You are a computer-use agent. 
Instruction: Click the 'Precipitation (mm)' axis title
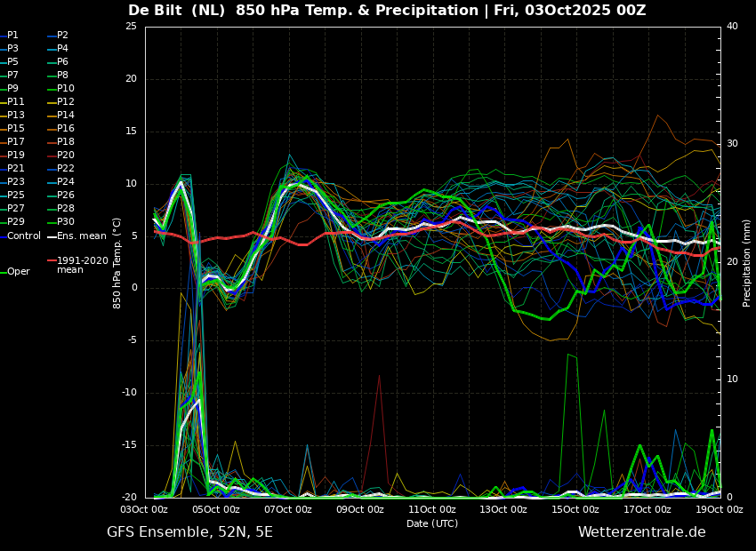(x=747, y=263)
